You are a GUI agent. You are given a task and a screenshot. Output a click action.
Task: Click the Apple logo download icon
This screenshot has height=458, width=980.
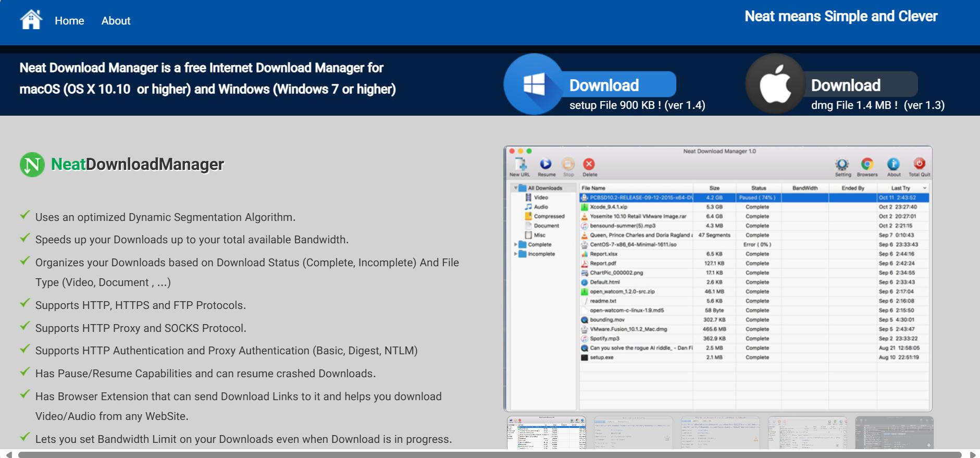tap(775, 84)
